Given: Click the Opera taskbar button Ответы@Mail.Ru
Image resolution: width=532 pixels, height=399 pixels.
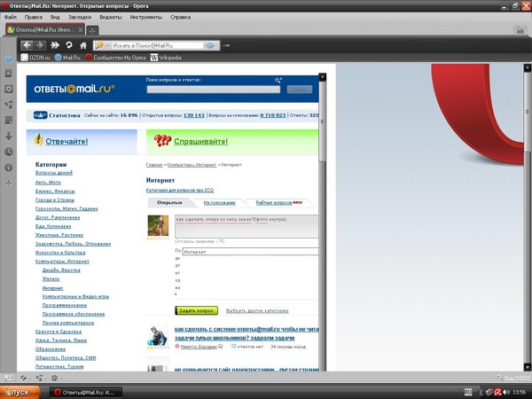Looking at the screenshot, I should 86,393.
